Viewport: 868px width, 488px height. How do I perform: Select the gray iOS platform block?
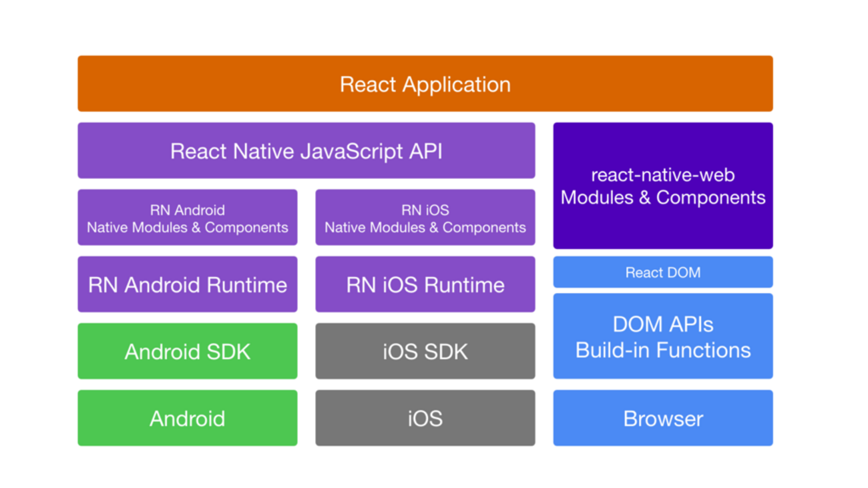click(425, 419)
